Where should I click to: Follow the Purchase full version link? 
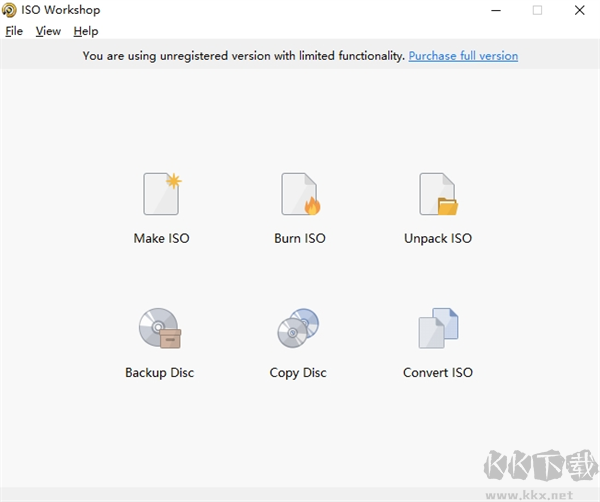[463, 56]
